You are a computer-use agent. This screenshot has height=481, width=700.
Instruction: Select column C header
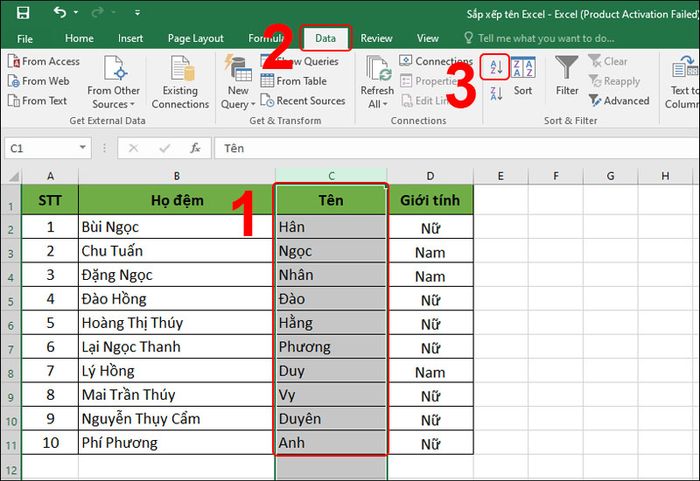coord(331,176)
